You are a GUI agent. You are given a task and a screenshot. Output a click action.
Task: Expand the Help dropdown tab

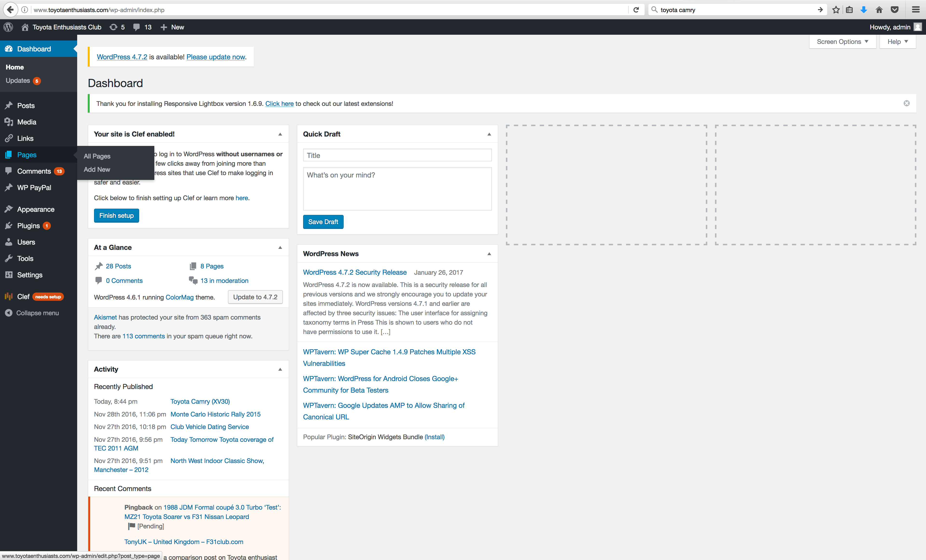coord(898,42)
